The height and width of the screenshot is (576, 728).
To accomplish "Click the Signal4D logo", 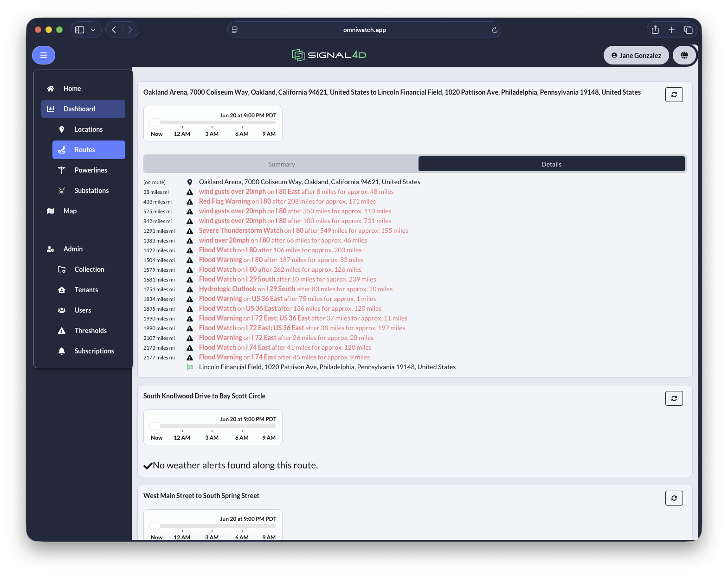I will tap(329, 55).
